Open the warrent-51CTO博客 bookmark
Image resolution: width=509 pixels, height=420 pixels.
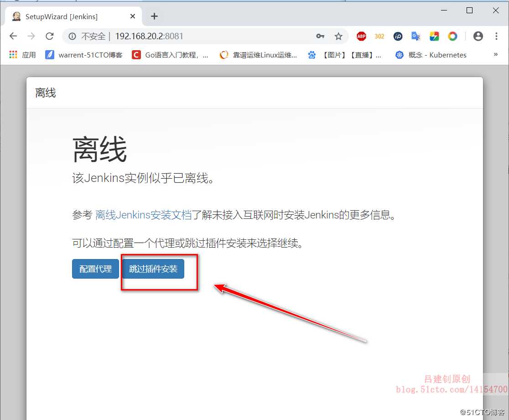(84, 55)
